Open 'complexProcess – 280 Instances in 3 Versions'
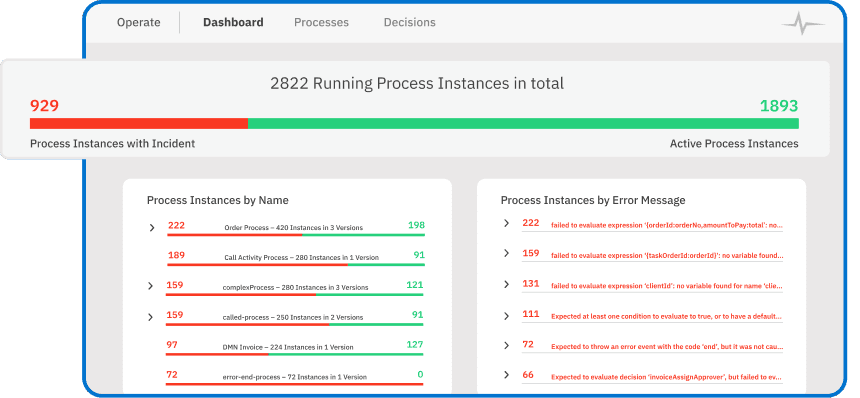 (x=295, y=287)
